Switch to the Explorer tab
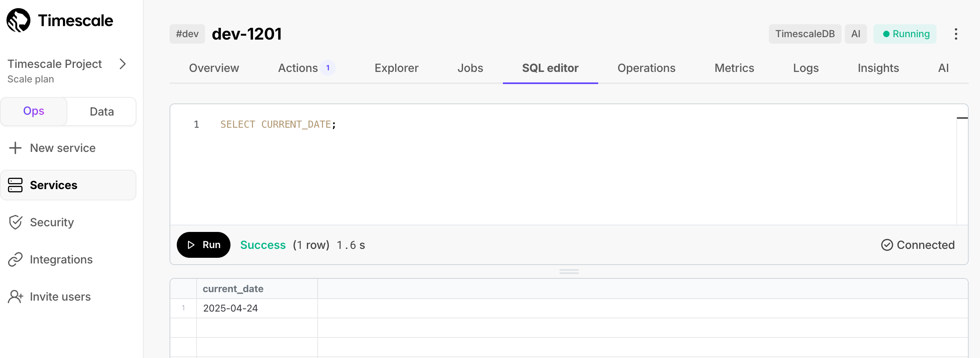Viewport: 980px width, 358px height. (396, 68)
